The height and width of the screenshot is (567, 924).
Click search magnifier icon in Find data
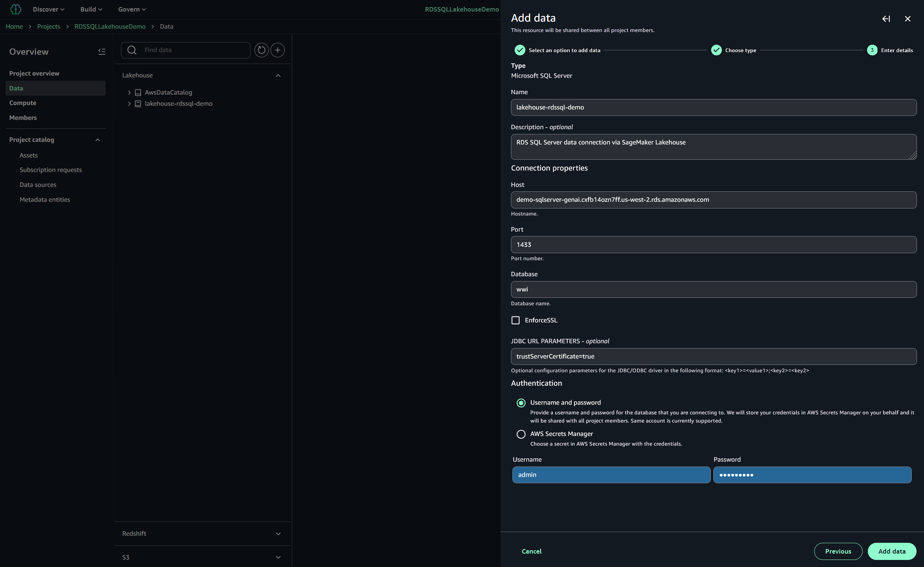click(x=132, y=50)
